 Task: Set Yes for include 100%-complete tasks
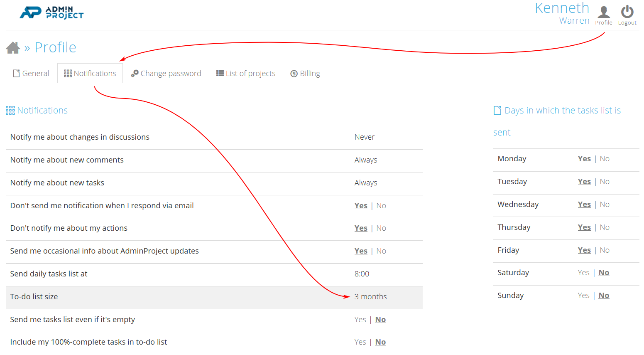click(x=360, y=342)
